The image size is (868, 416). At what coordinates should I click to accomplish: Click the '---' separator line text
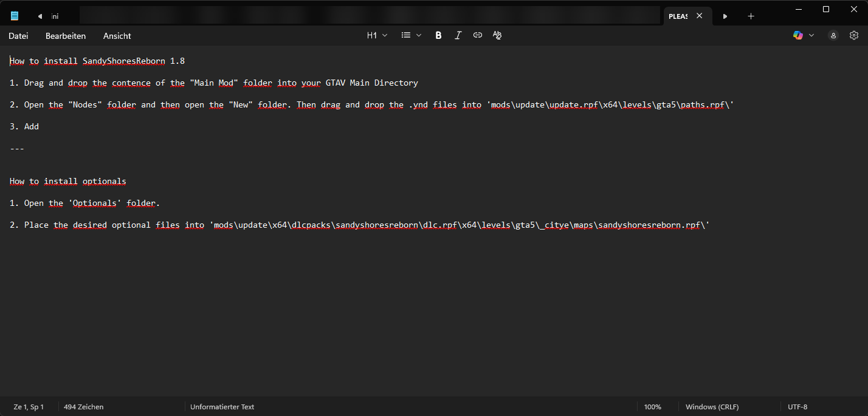(17, 148)
